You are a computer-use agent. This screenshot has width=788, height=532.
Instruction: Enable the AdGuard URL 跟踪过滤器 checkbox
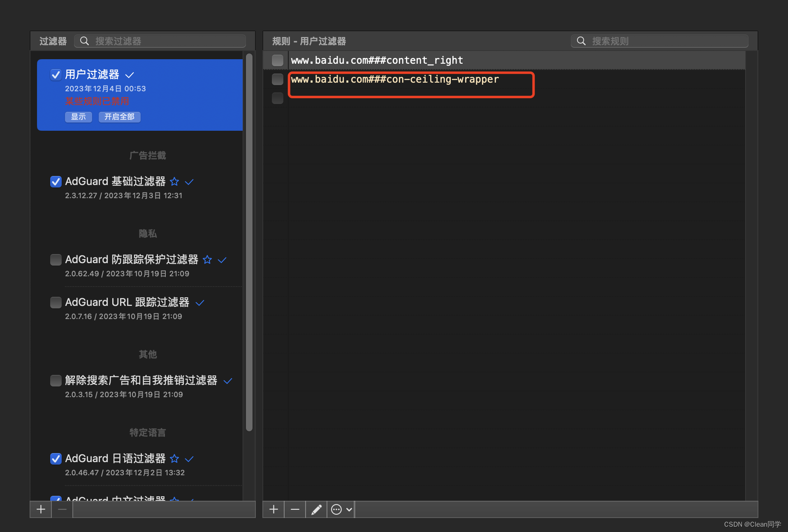(x=56, y=302)
